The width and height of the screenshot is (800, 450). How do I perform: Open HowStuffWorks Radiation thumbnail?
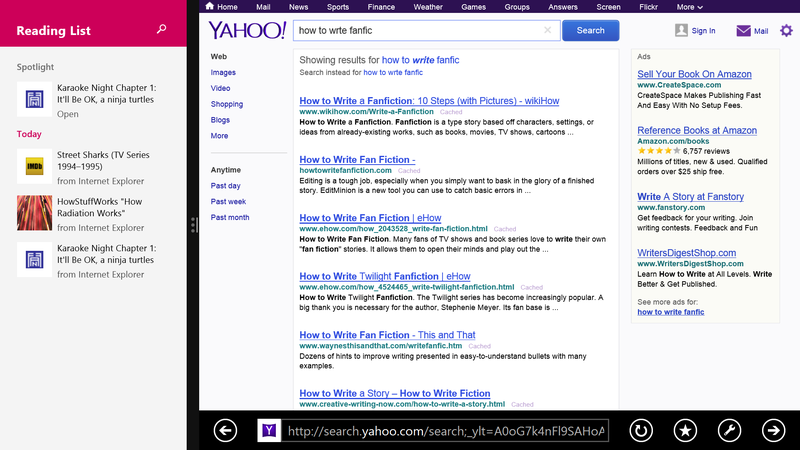pos(34,213)
